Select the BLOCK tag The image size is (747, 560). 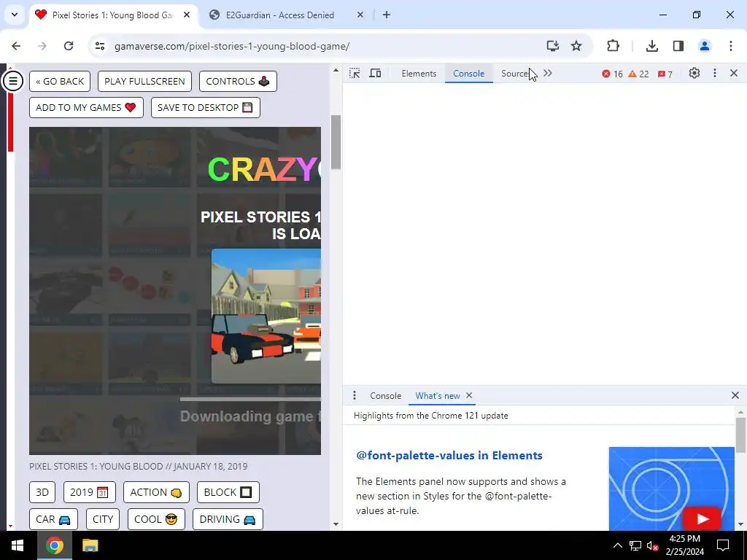228,492
